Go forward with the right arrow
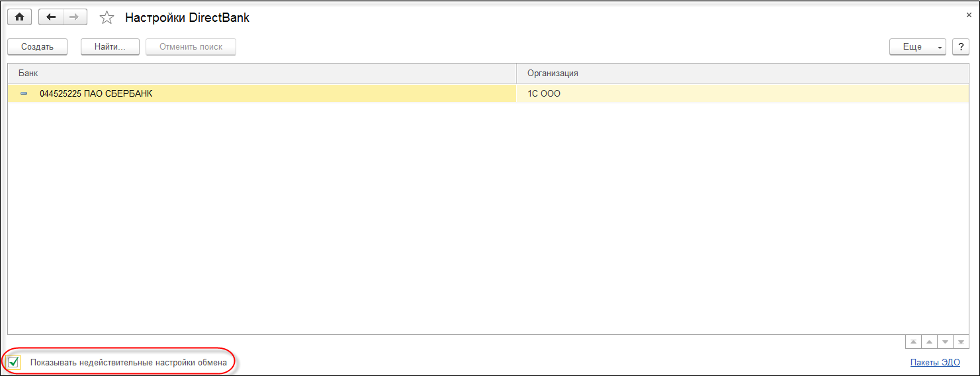This screenshot has width=980, height=376. (x=75, y=17)
